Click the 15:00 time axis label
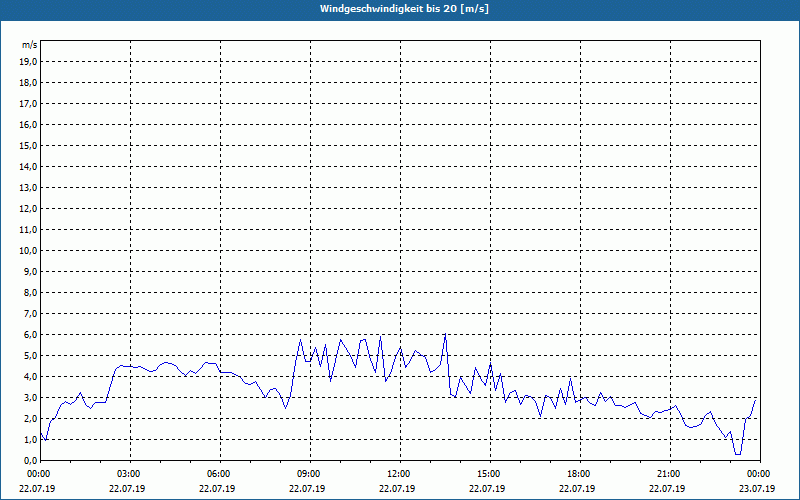 (490, 474)
